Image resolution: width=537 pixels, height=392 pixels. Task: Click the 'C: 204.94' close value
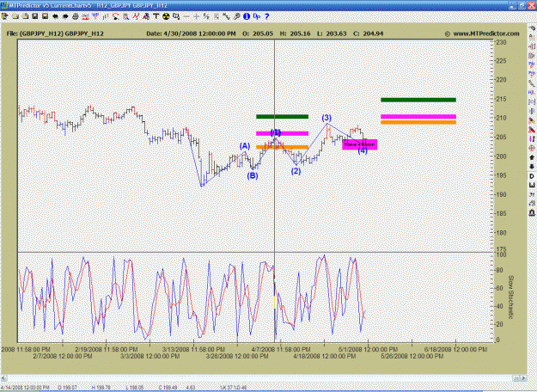pos(368,34)
